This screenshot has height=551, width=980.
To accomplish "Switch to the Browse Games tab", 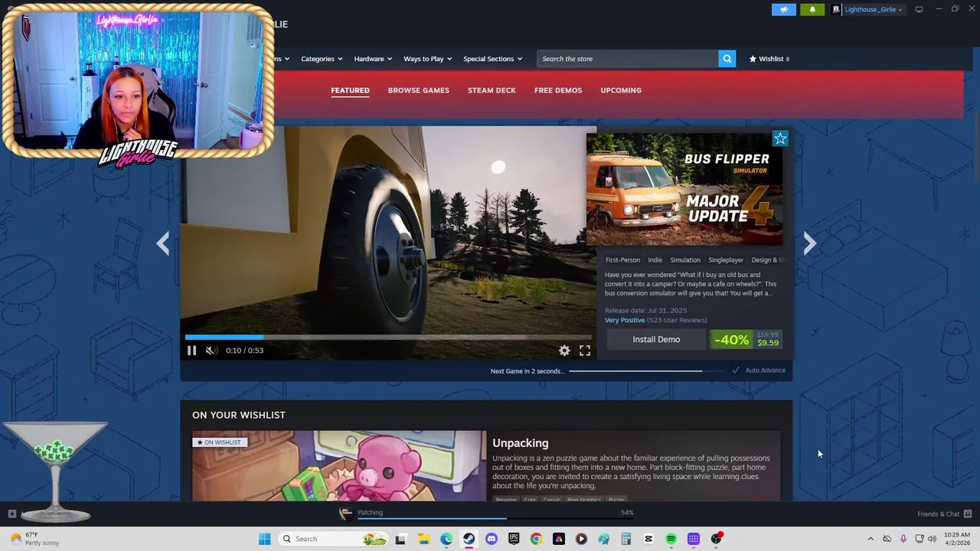I will point(418,90).
